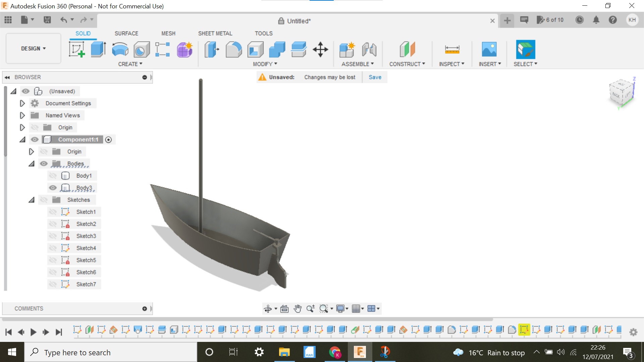The width and height of the screenshot is (644, 362).
Task: Activate the Move/Copy tool
Action: click(320, 49)
